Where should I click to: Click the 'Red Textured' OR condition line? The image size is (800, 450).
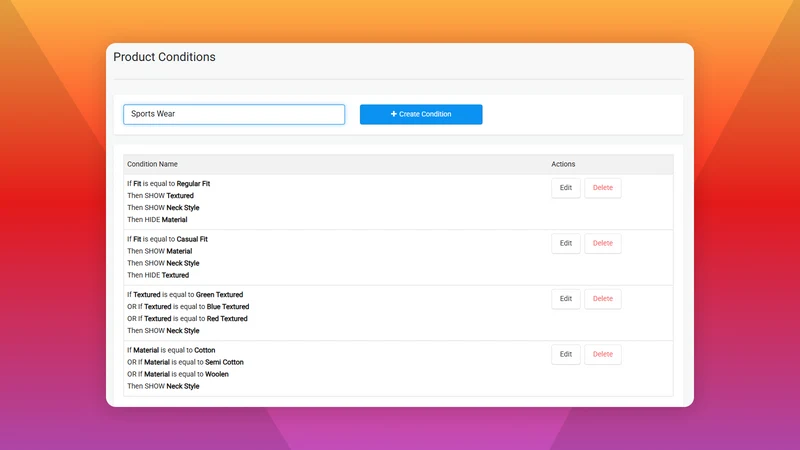[187, 319]
